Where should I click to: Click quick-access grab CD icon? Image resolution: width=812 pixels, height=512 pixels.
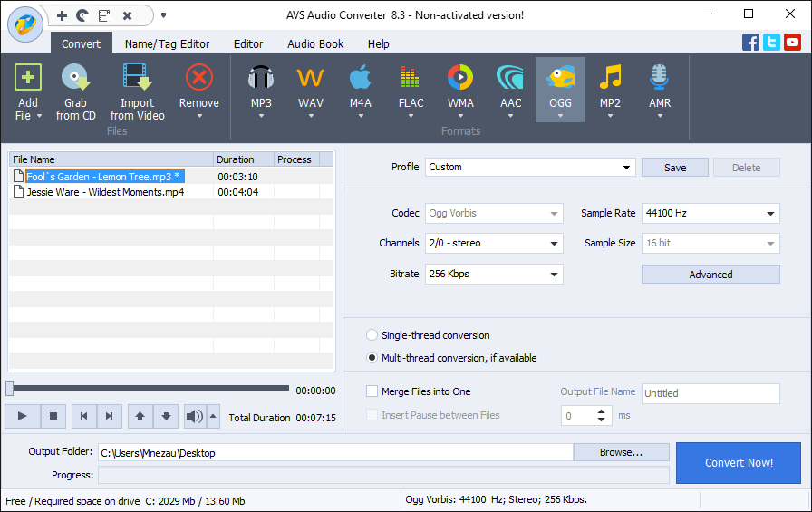82,15
